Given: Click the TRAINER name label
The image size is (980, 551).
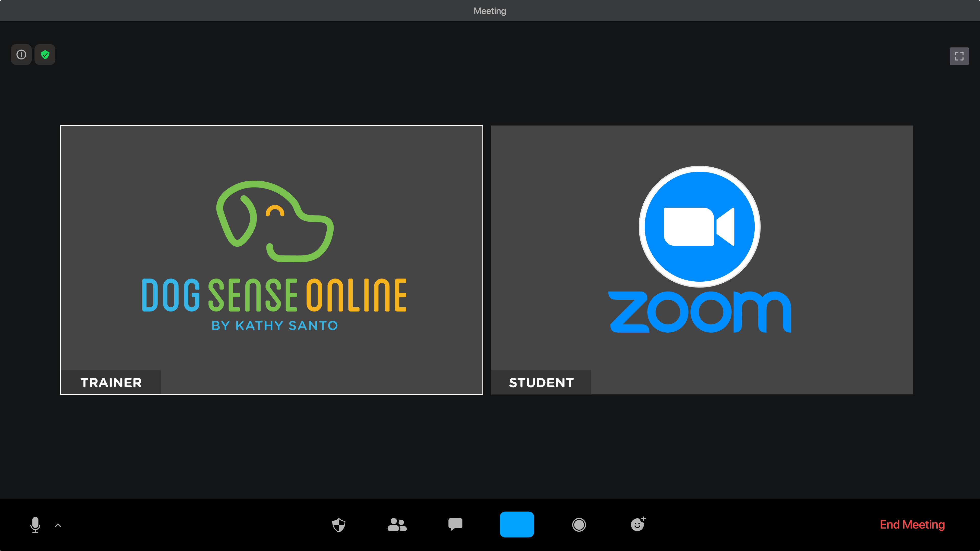Looking at the screenshot, I should (x=111, y=383).
